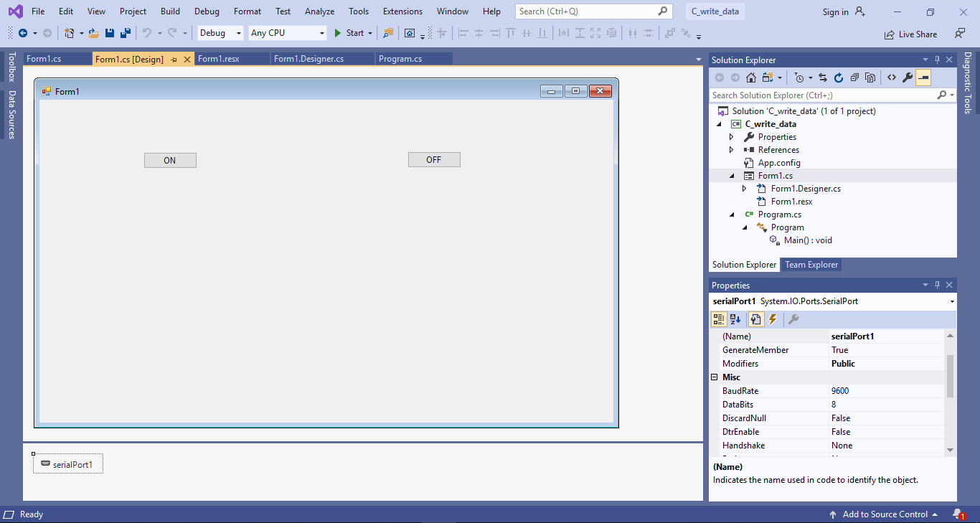The image size is (980, 523).
Task: Select the serialPort1 component in component tray
Action: tap(67, 463)
